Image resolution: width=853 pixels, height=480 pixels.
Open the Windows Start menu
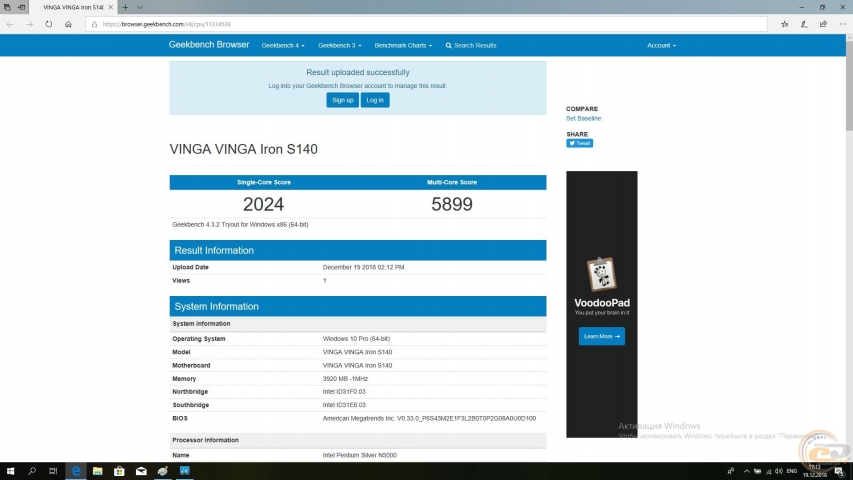(x=10, y=471)
